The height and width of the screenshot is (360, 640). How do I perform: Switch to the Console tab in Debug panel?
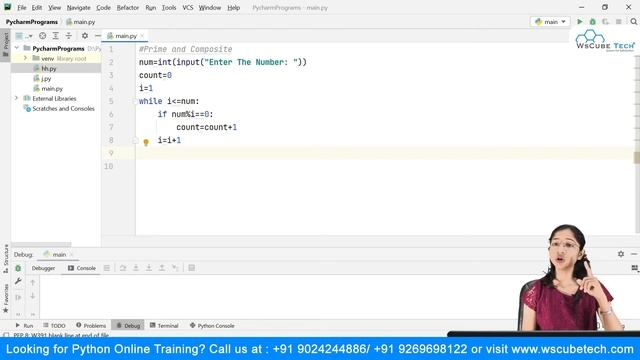pyautogui.click(x=82, y=268)
